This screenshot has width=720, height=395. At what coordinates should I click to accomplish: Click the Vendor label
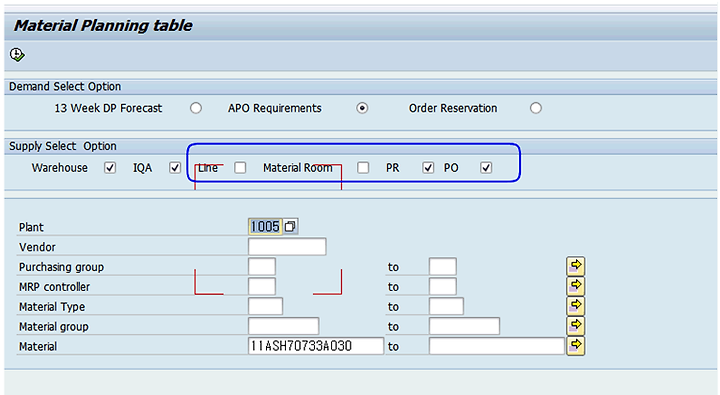point(37,247)
